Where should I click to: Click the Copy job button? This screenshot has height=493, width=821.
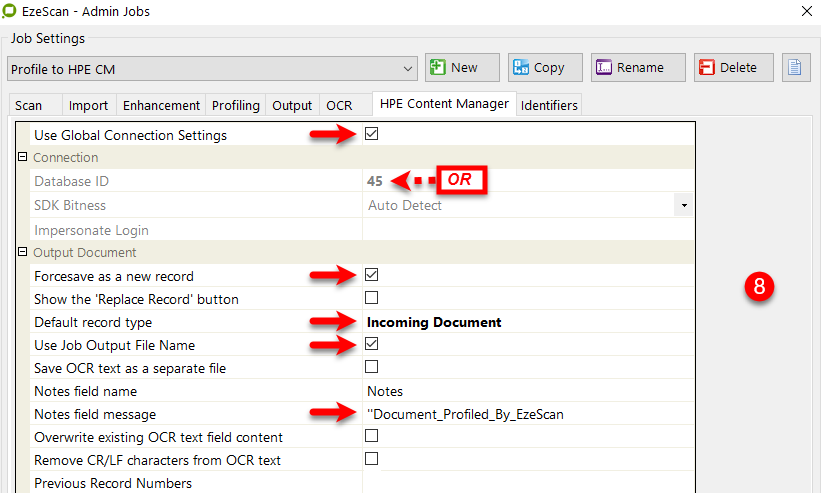click(x=538, y=68)
